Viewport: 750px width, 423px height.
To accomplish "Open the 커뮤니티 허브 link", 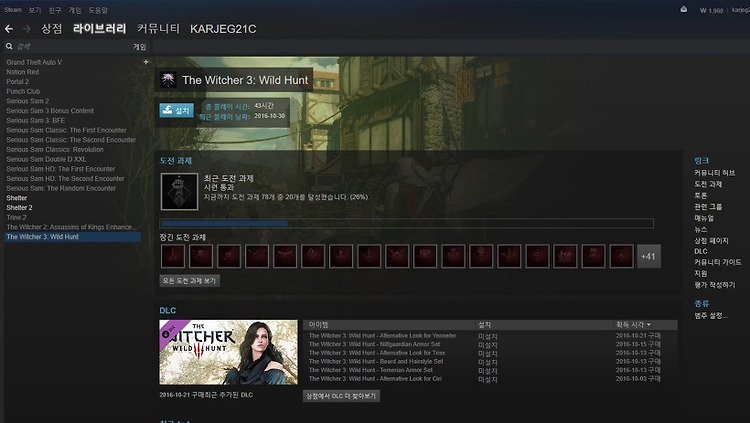I will click(715, 173).
